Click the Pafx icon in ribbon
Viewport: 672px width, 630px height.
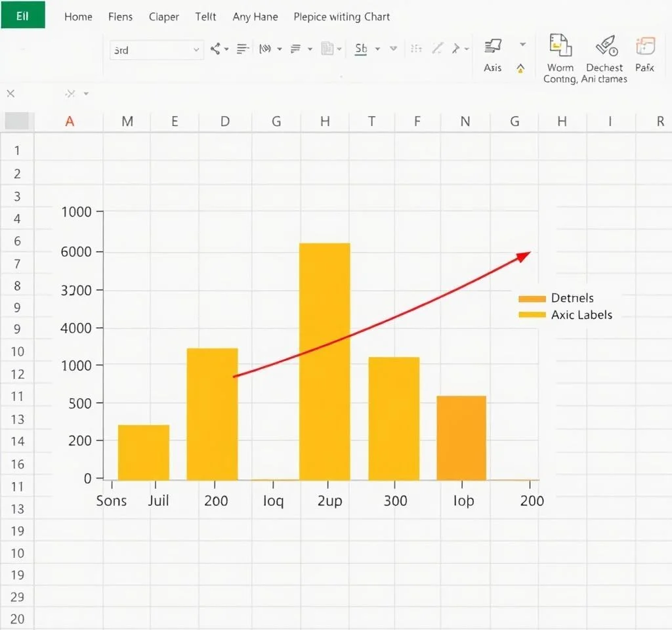coord(645,46)
